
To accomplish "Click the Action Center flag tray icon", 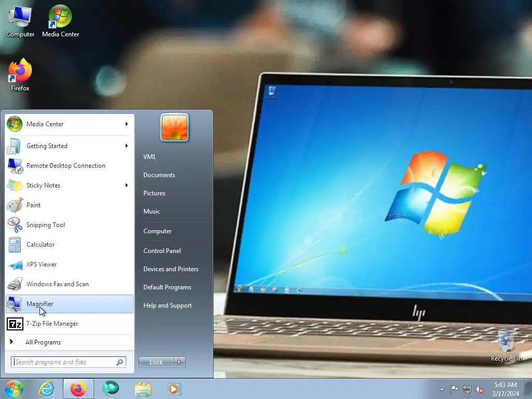I will 454,389.
